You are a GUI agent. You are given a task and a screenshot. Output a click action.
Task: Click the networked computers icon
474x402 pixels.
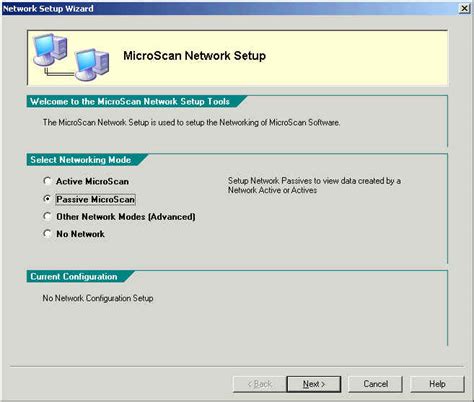click(x=71, y=57)
